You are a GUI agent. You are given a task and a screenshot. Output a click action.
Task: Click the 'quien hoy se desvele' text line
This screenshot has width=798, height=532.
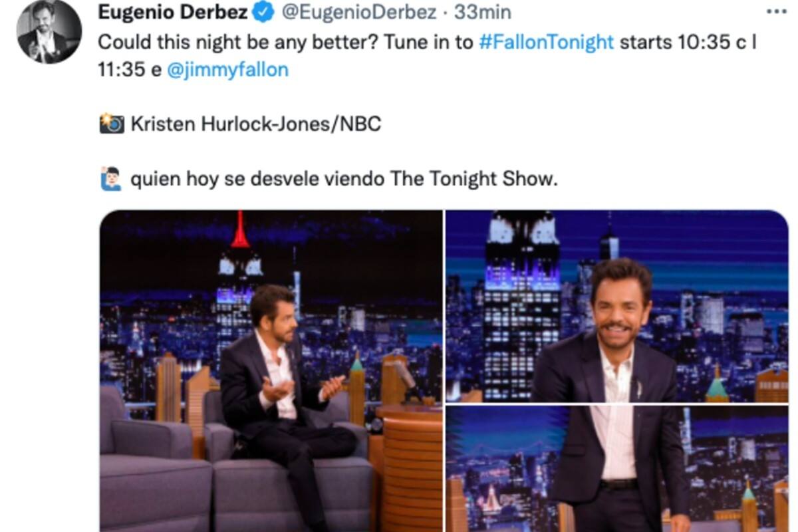pyautogui.click(x=343, y=179)
